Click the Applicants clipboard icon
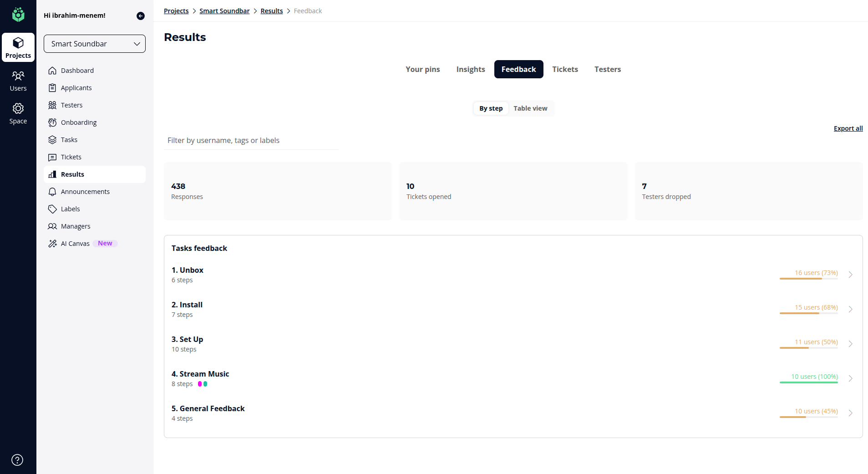Image resolution: width=868 pixels, height=474 pixels. point(52,88)
